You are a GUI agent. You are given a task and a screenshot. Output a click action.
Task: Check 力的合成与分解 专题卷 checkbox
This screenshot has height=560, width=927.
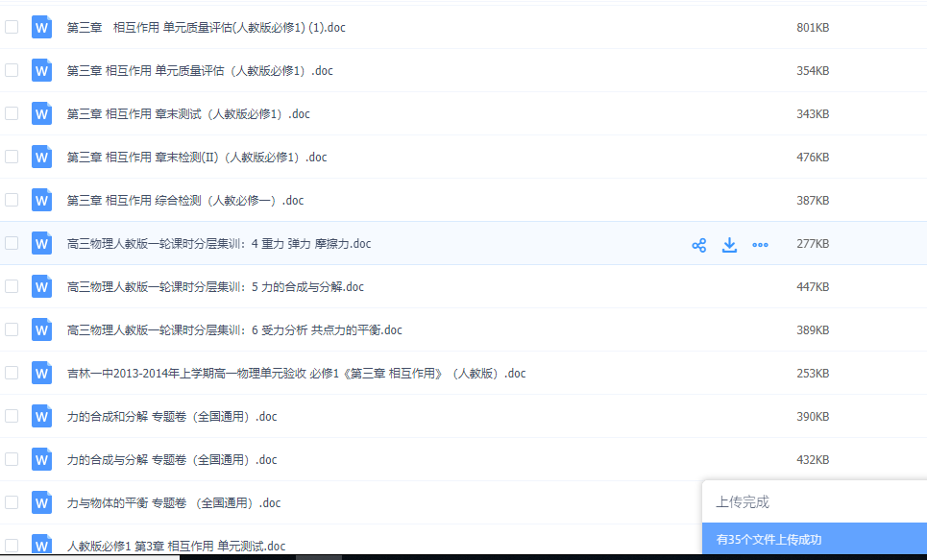[12, 458]
